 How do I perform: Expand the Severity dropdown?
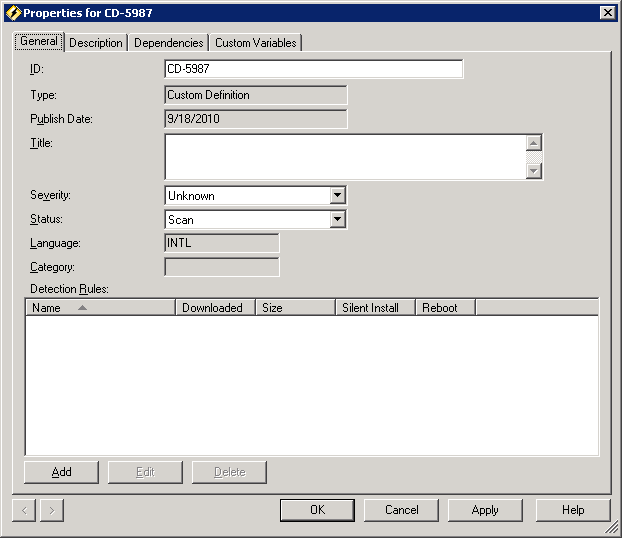(337, 196)
